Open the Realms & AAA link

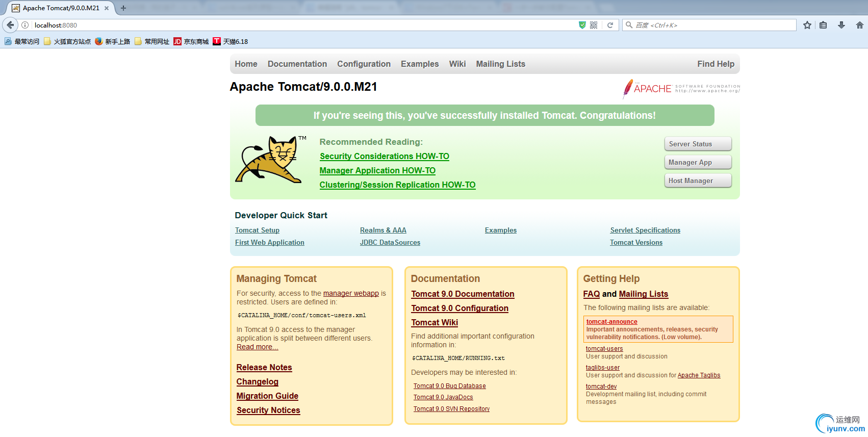tap(383, 230)
